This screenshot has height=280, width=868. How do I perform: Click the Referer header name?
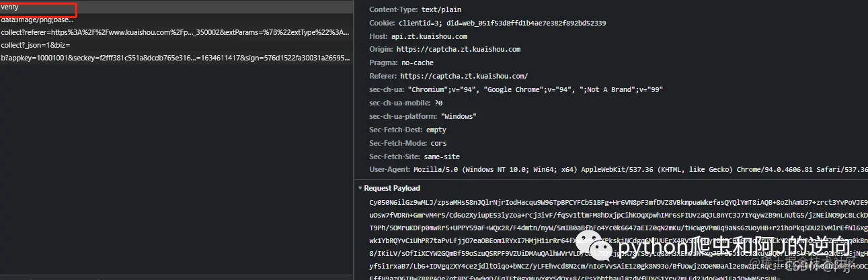point(383,77)
